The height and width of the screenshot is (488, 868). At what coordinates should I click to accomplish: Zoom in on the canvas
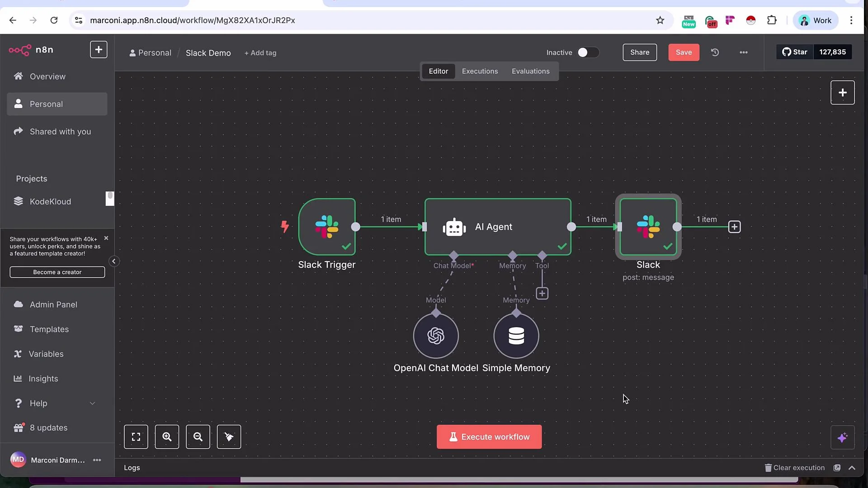coord(167,437)
